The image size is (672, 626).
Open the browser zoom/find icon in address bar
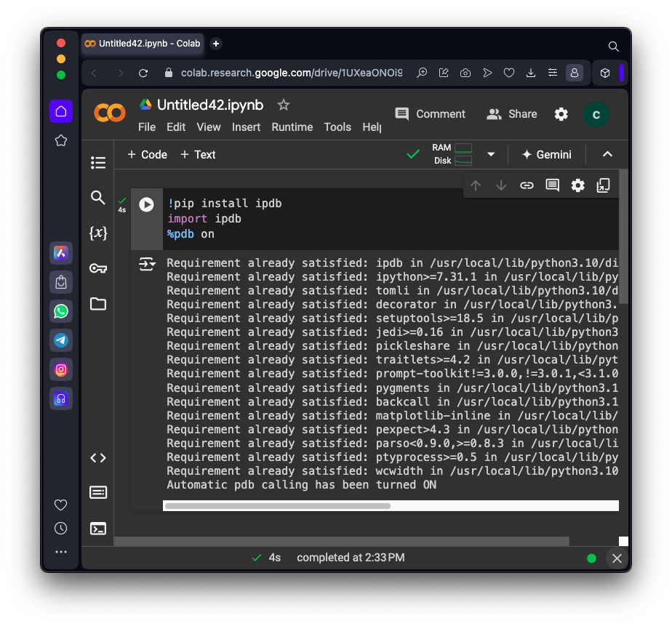[x=422, y=73]
